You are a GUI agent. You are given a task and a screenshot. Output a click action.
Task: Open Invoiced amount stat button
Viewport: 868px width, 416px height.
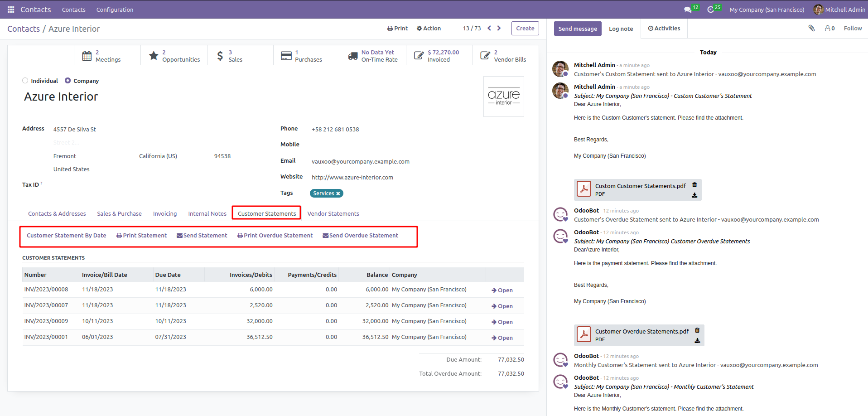point(439,56)
